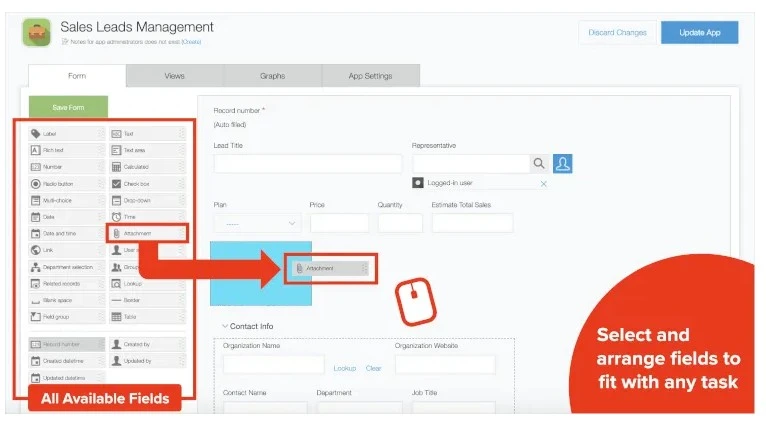
Task: Open the Views tab
Action: pyautogui.click(x=174, y=76)
